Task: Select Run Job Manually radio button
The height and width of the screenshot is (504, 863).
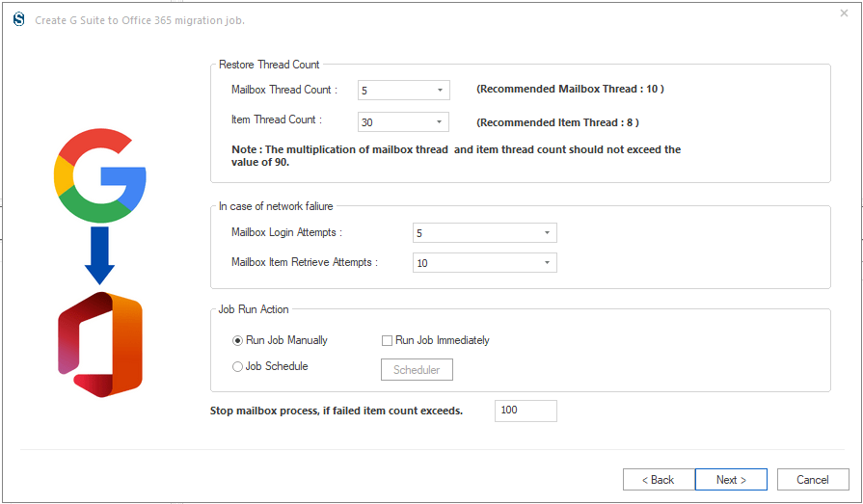Action: [237, 340]
